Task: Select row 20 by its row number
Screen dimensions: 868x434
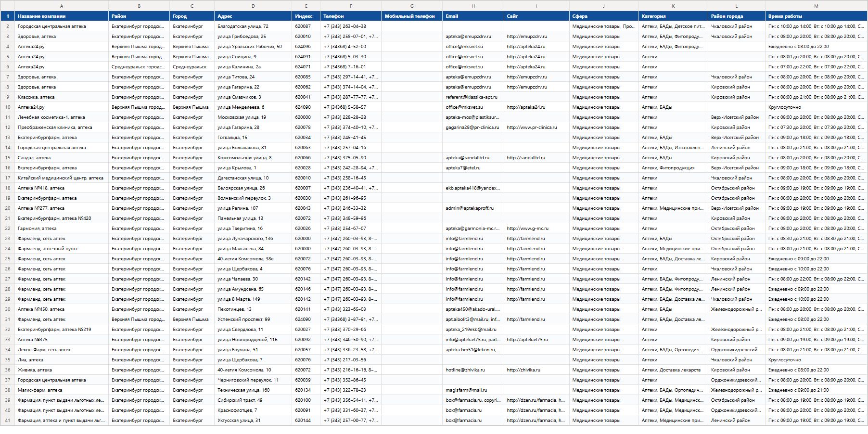Action: click(8, 208)
